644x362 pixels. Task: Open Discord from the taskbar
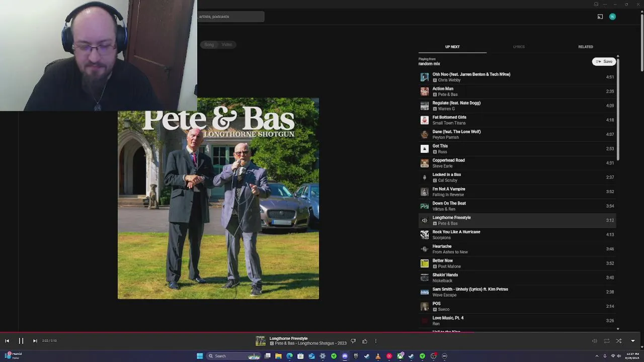click(345, 356)
